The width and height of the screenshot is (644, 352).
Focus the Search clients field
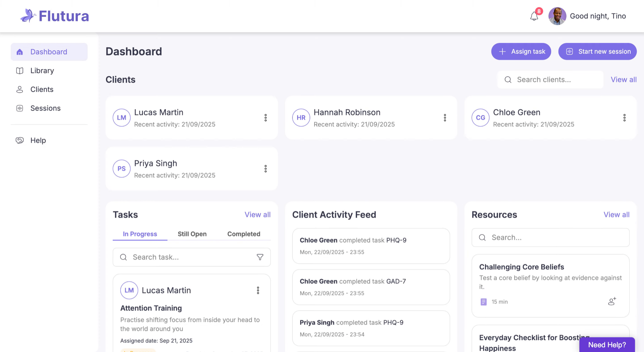(550, 79)
